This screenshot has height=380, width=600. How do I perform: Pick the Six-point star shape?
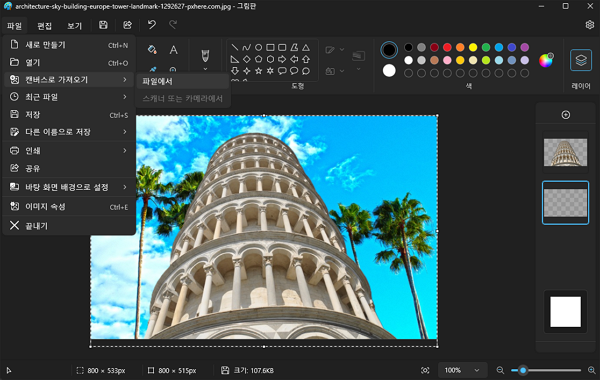point(270,71)
